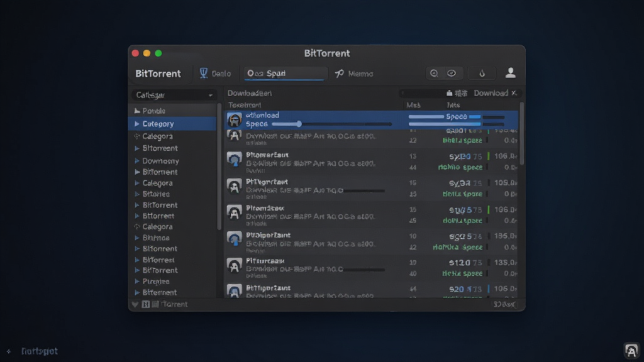Click the Download button at top right

click(491, 93)
